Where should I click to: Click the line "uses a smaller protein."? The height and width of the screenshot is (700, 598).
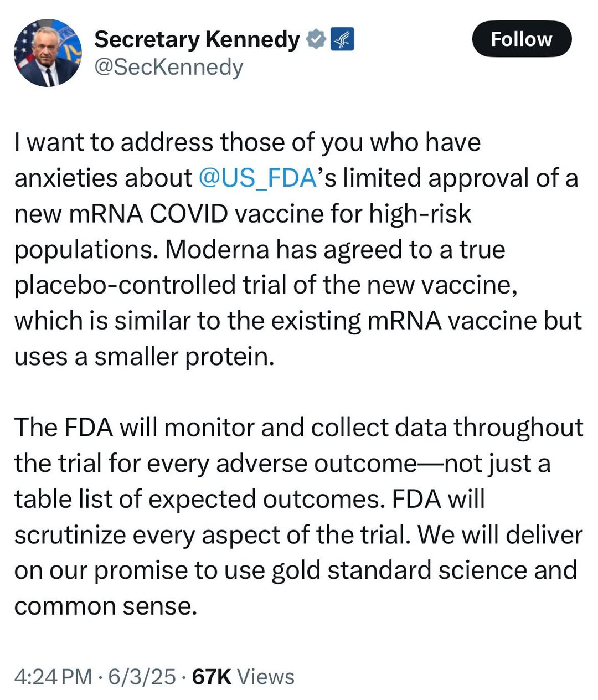[144, 357]
